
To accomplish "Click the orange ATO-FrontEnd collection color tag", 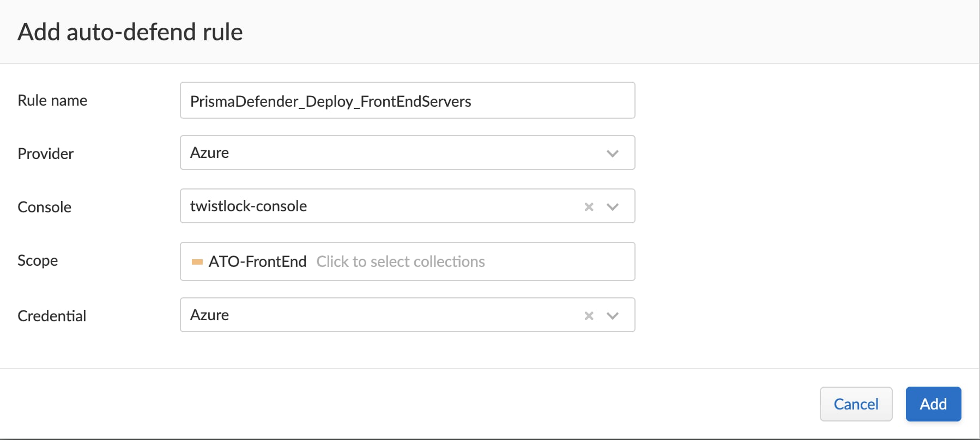I will click(x=197, y=262).
